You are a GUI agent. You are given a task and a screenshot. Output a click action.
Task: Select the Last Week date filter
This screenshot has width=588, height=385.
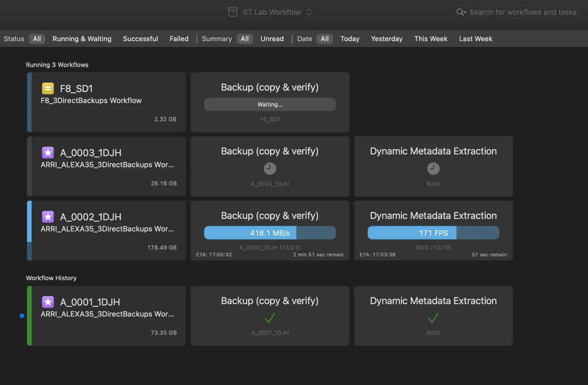[476, 39]
